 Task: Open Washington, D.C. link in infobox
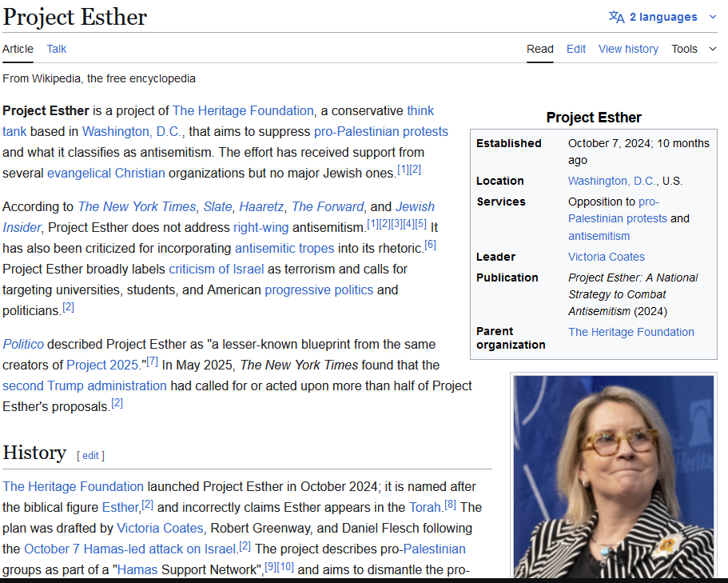[x=612, y=182]
